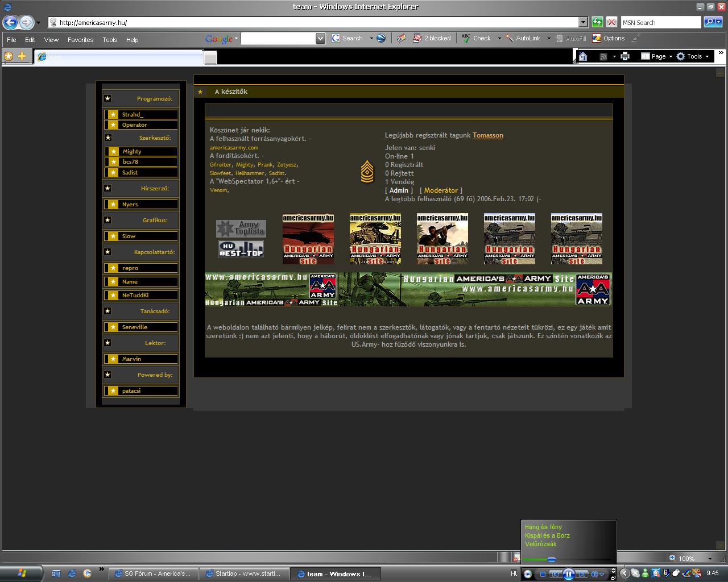This screenshot has width=728, height=582.
Task: Stop playback in the media player toolbar
Action: [543, 575]
